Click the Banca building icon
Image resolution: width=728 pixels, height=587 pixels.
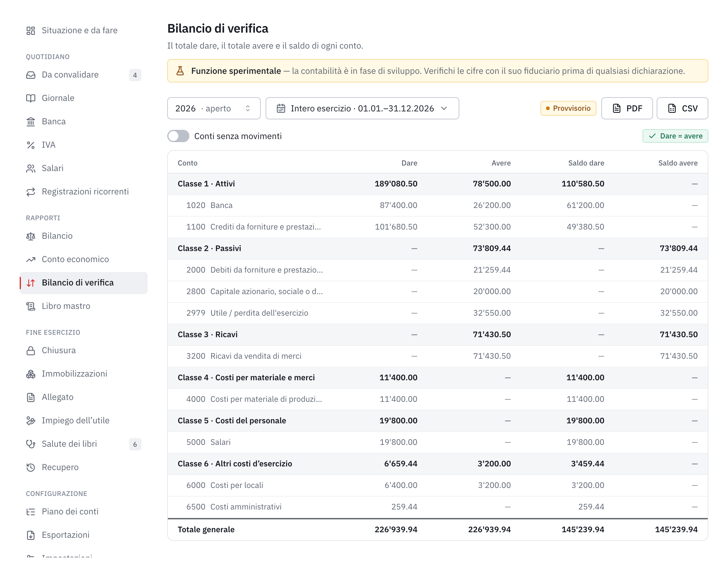click(31, 122)
